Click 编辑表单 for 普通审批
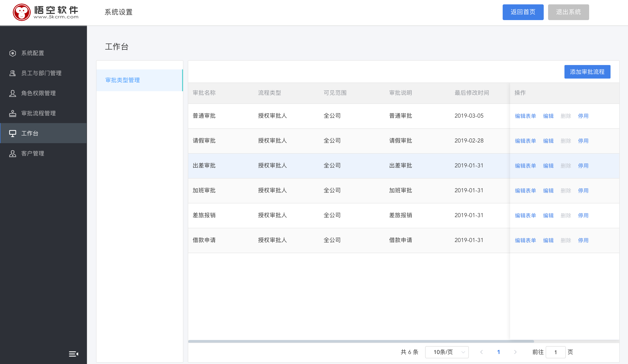 [x=525, y=116]
